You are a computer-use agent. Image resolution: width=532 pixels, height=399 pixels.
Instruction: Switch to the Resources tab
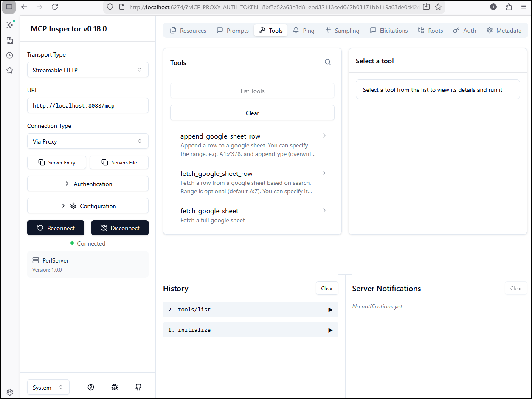point(188,31)
